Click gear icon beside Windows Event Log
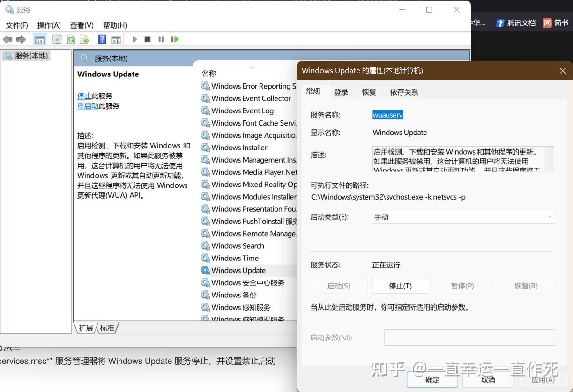The height and width of the screenshot is (392, 573). coord(205,111)
